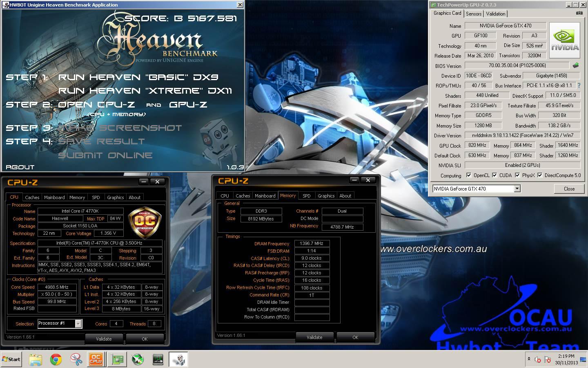Switch to the Validation tab in GPU-Z

496,14
